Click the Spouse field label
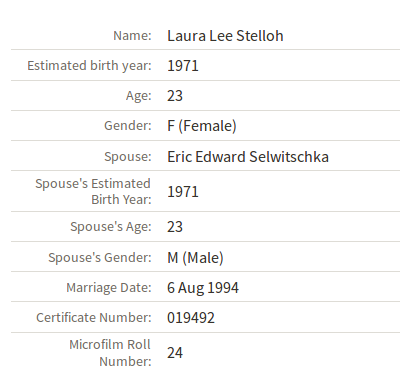Screen dimensions: 401x374 pyautogui.click(x=128, y=157)
